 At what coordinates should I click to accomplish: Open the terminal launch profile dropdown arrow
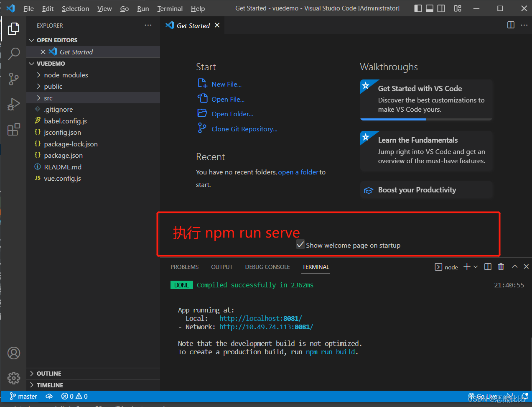[x=476, y=267]
